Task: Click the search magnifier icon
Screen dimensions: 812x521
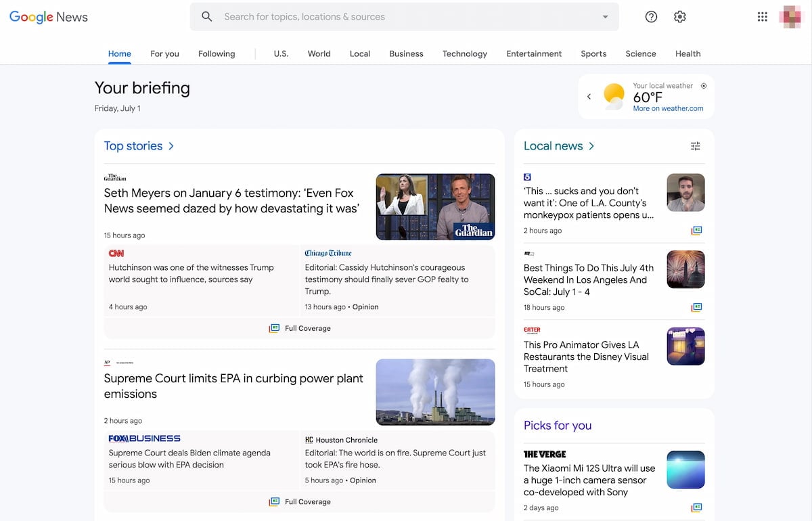Action: [206, 16]
